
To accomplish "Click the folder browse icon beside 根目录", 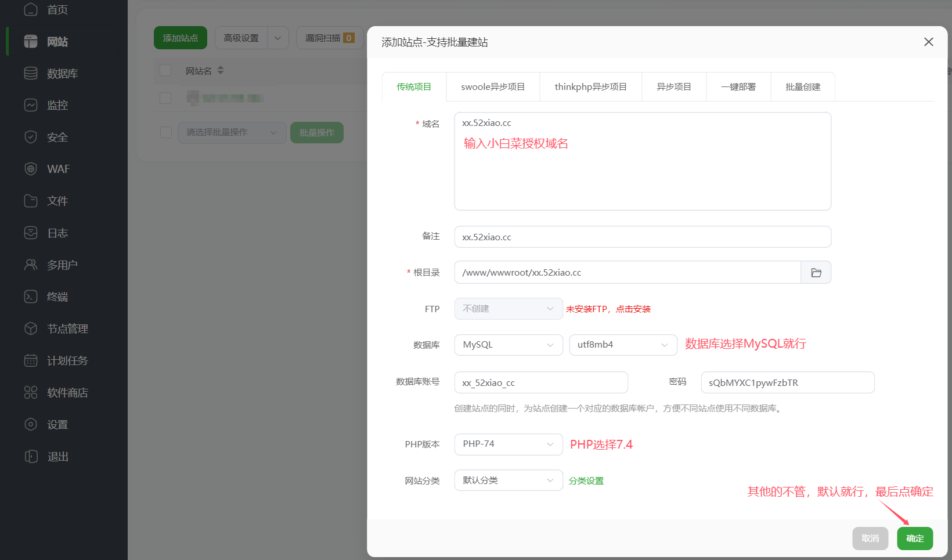I will point(816,272).
